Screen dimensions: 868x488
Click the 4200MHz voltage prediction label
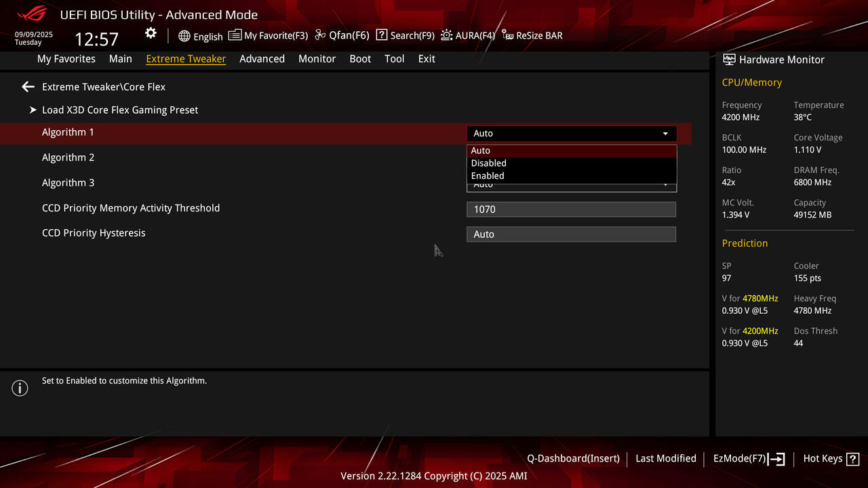point(750,331)
